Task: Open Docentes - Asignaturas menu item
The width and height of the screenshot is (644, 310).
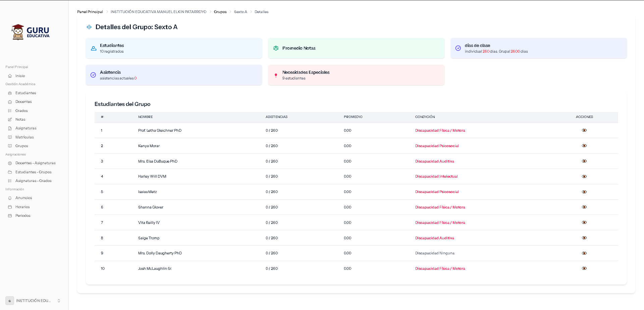Action: pyautogui.click(x=35, y=163)
